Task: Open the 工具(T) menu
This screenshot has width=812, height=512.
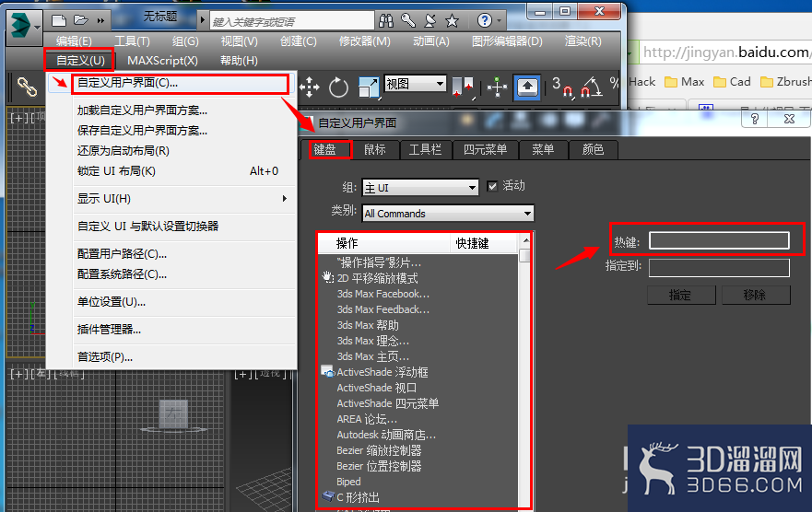Action: pos(132,41)
